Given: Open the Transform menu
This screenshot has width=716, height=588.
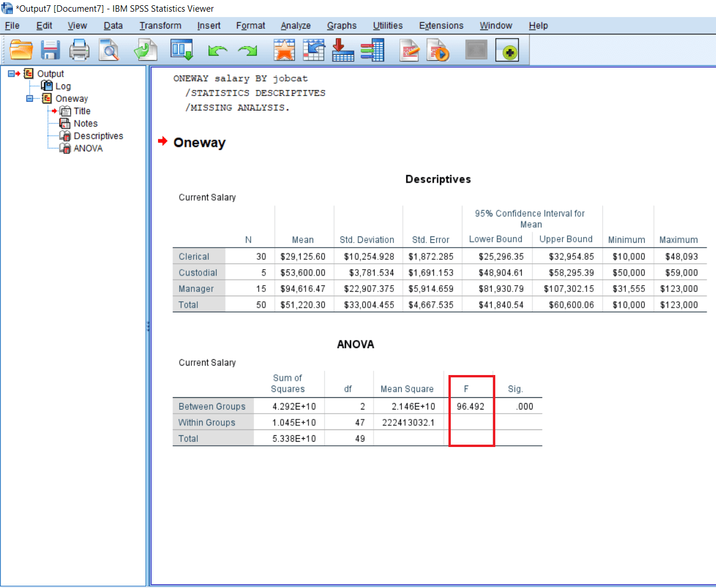Looking at the screenshot, I should (160, 26).
